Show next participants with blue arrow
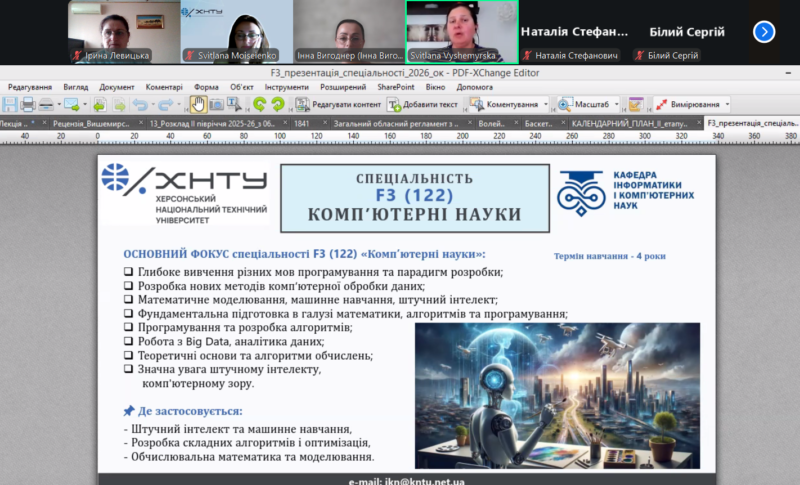 click(764, 32)
